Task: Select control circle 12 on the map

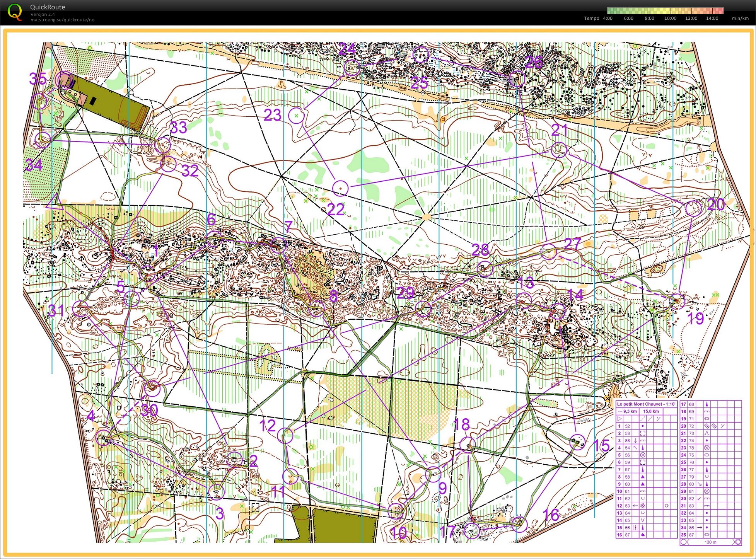Action: click(287, 436)
